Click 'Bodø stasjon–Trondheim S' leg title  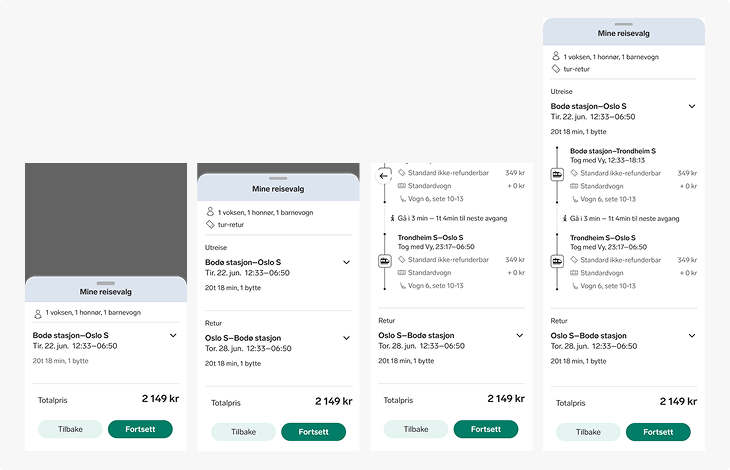pyautogui.click(x=613, y=151)
